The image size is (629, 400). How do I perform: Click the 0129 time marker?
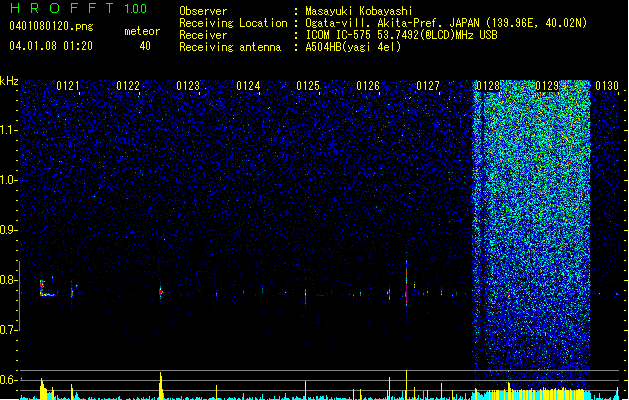pyautogui.click(x=548, y=86)
